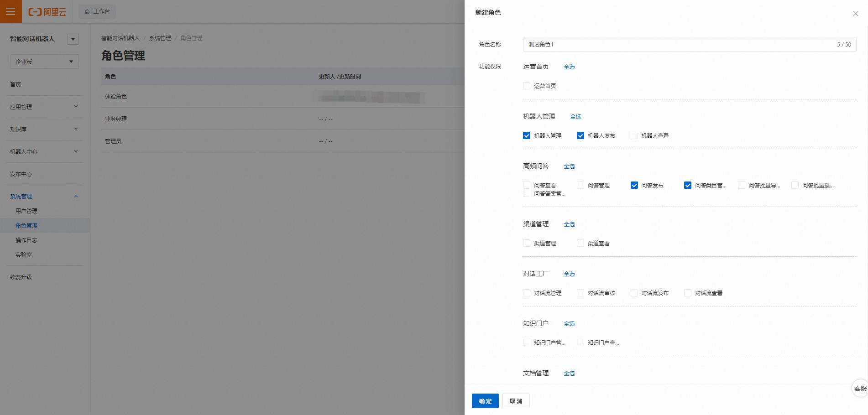
Task: Uncheck the 问答类目管... checkbox
Action: point(688,185)
